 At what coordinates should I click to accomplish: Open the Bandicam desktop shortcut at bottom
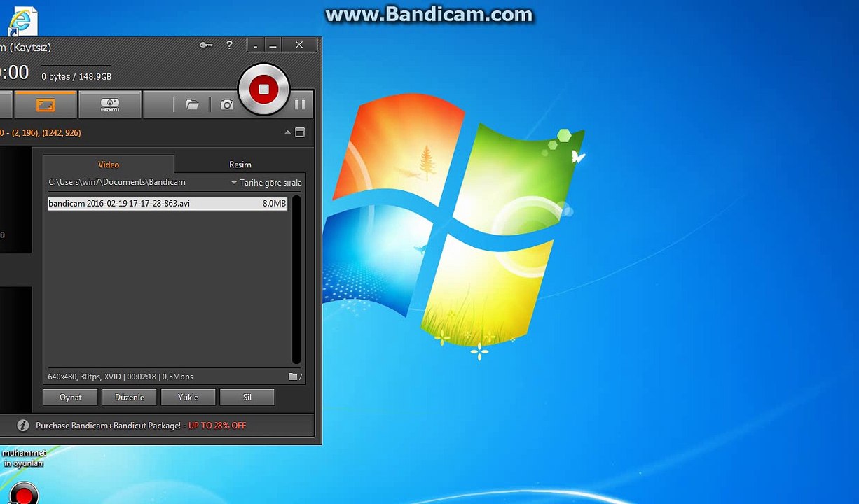tap(24, 493)
